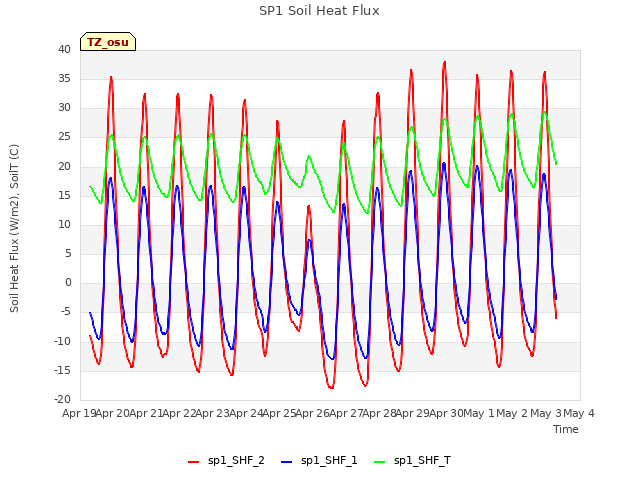Image resolution: width=640 pixels, height=480 pixels.
Task: Click the TZ_osu annotation label
Action: tap(108, 42)
